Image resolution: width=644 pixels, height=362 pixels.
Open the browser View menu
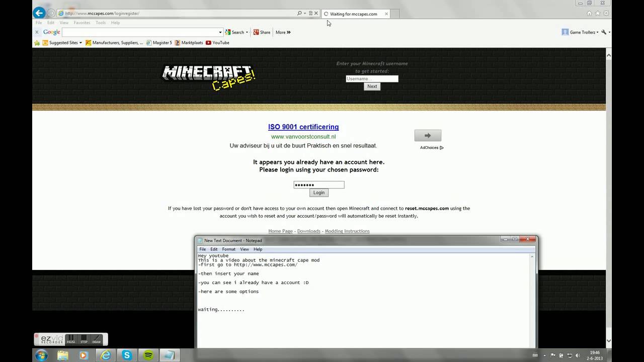coord(64,23)
